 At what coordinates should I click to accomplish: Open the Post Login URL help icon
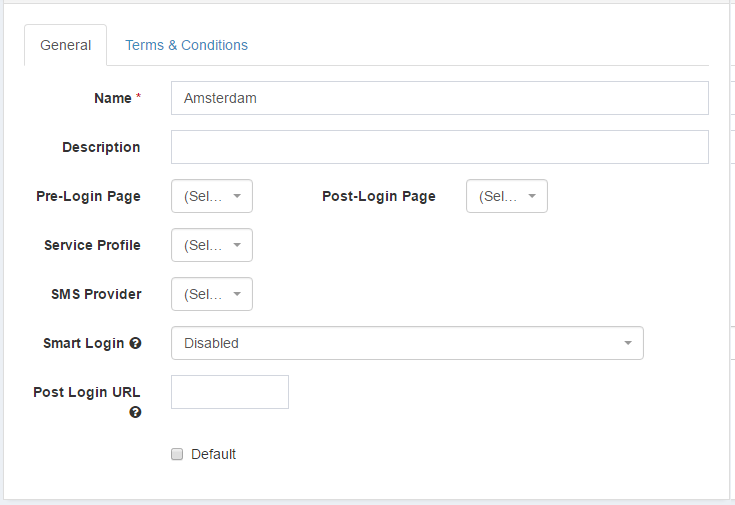(x=135, y=412)
